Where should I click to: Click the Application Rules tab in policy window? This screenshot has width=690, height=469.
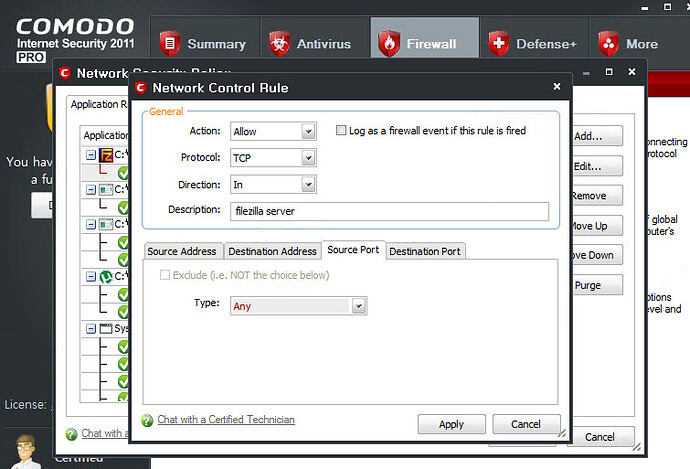point(99,104)
